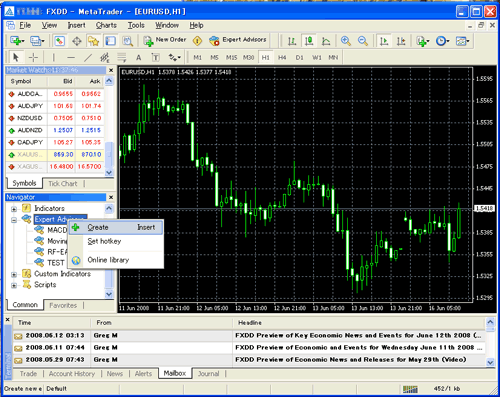The image size is (500, 397).
Task: Select the equidistant channel tool
Action: coord(105,58)
